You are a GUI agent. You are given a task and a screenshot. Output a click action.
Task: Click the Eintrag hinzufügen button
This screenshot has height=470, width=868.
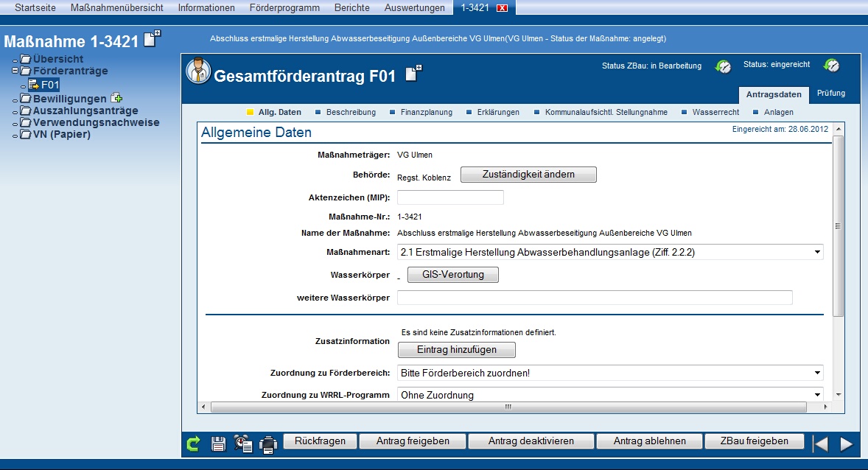click(x=457, y=350)
